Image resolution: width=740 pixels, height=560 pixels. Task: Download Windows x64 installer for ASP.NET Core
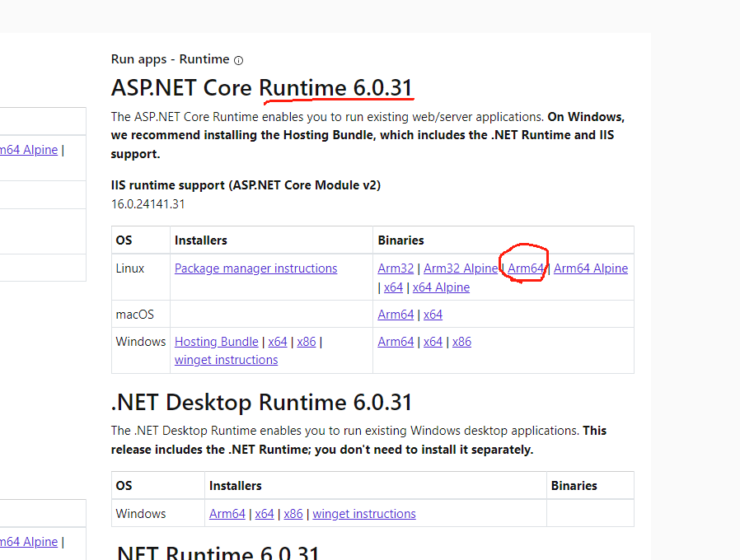tap(278, 342)
